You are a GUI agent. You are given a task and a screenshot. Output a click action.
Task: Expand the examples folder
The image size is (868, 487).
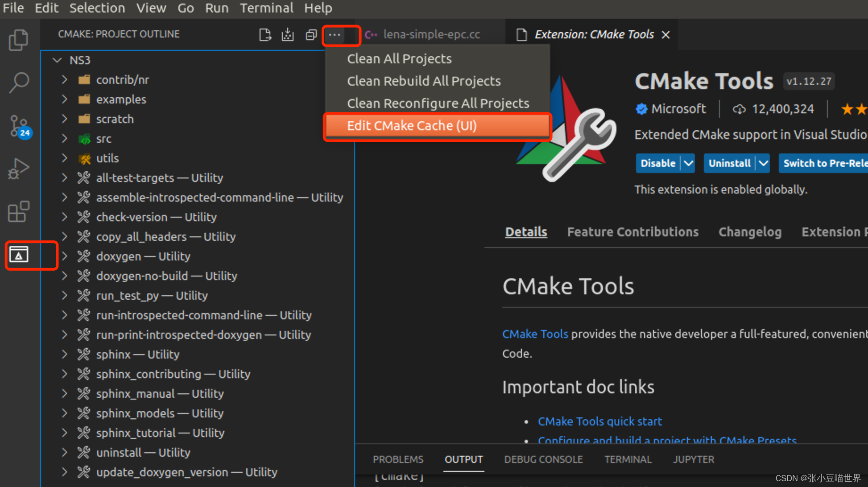click(65, 99)
